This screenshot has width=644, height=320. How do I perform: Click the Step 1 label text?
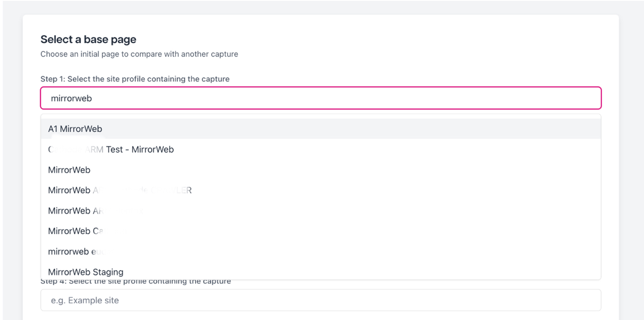pyautogui.click(x=135, y=79)
